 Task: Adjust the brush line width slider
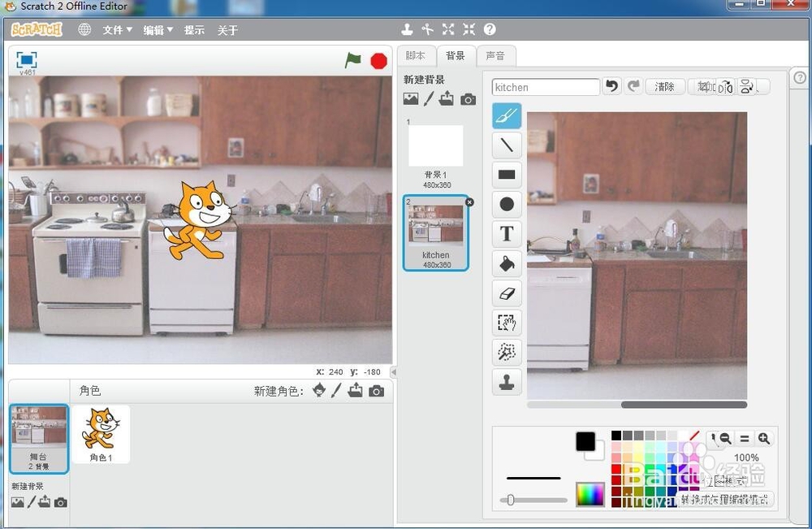tap(534, 500)
